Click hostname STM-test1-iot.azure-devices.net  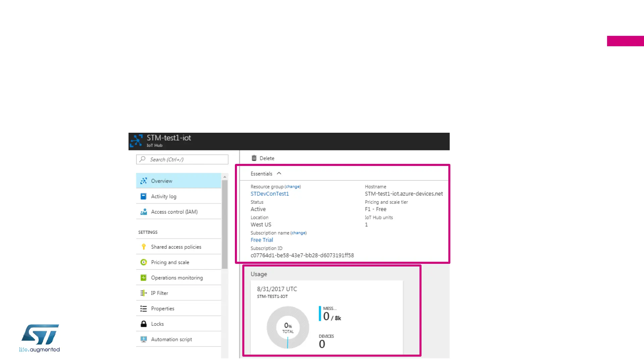click(404, 194)
